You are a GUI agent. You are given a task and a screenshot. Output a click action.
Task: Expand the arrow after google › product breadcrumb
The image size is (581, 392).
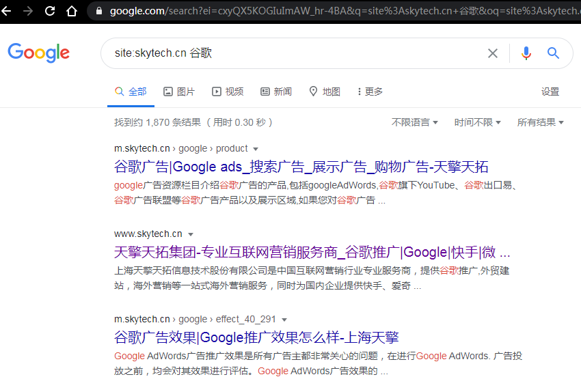(x=256, y=149)
